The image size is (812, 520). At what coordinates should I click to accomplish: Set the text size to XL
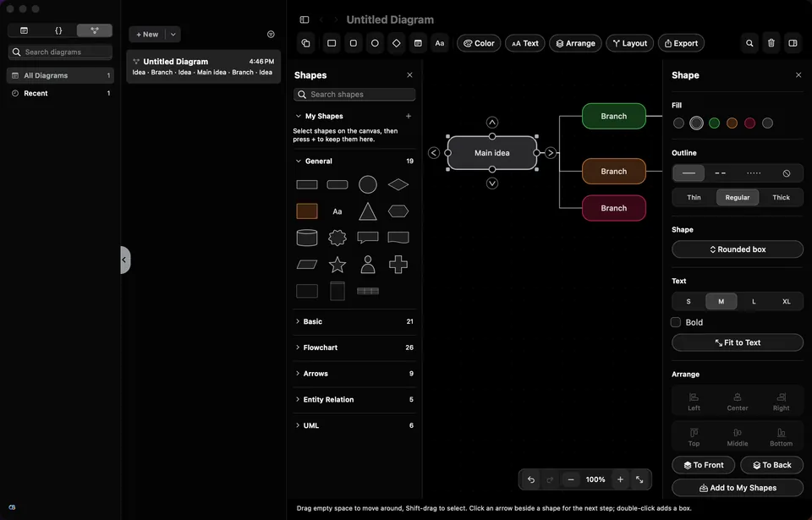tap(786, 302)
